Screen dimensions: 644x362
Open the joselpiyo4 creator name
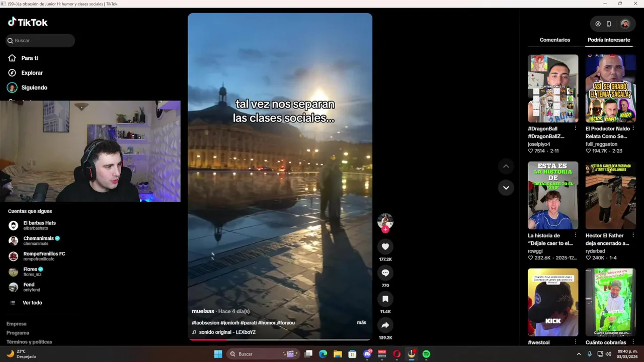point(539,144)
